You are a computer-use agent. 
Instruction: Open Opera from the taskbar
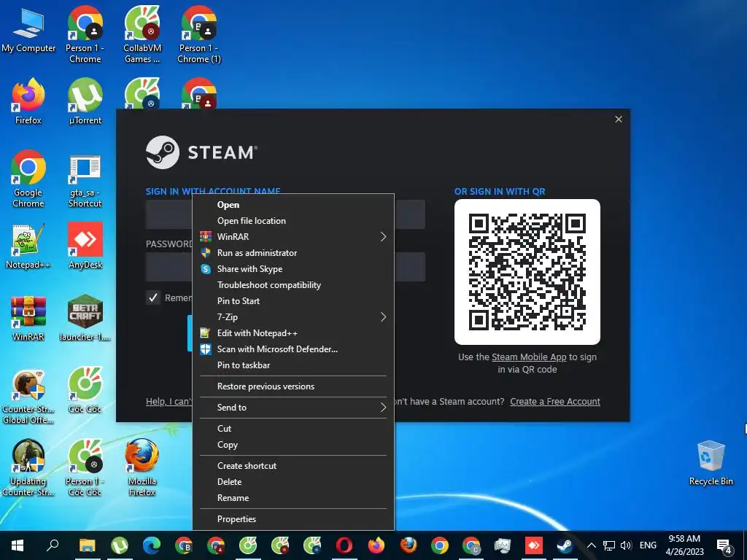(x=344, y=545)
